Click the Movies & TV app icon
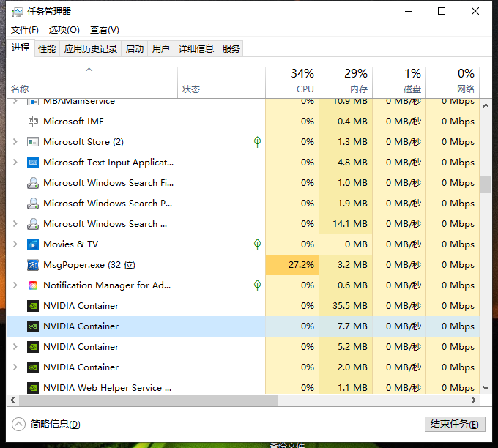Viewport: 498px width, 448px height. coord(33,244)
